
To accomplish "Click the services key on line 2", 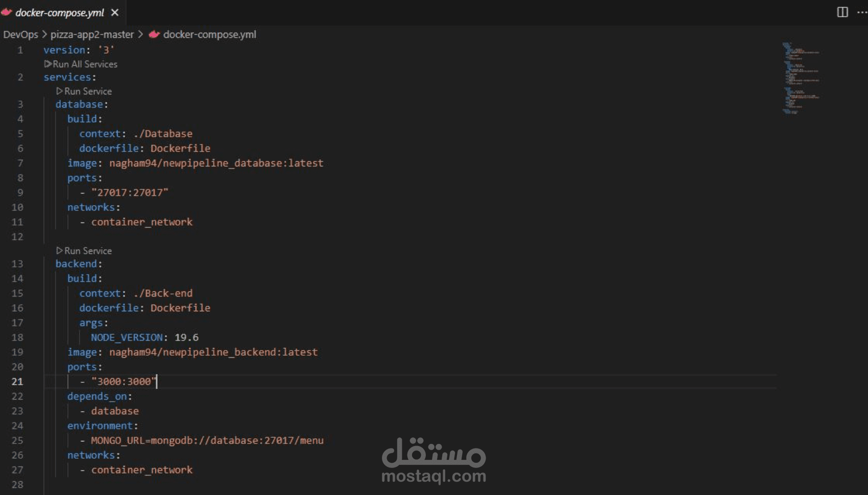I will point(67,77).
